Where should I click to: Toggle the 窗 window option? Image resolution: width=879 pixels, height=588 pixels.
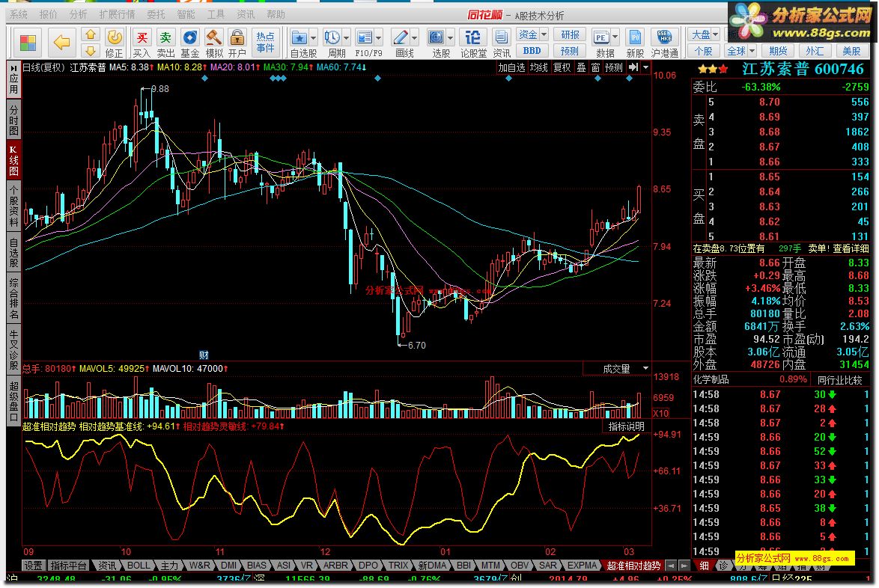coord(595,68)
